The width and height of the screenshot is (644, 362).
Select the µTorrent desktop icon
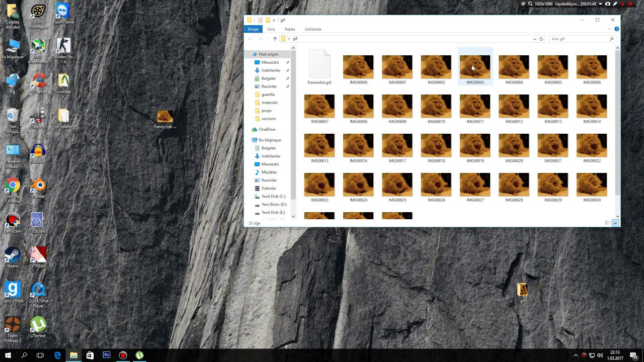coord(38,327)
